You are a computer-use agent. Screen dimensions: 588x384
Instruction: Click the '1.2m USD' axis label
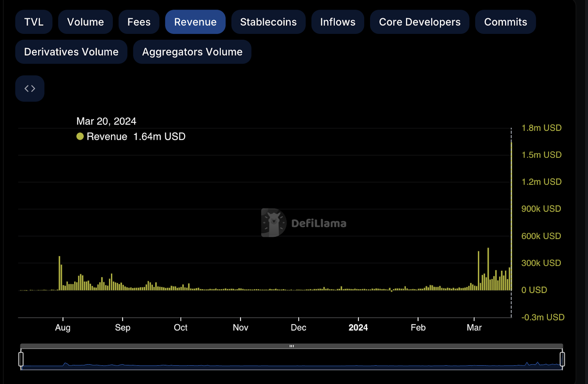click(x=542, y=182)
